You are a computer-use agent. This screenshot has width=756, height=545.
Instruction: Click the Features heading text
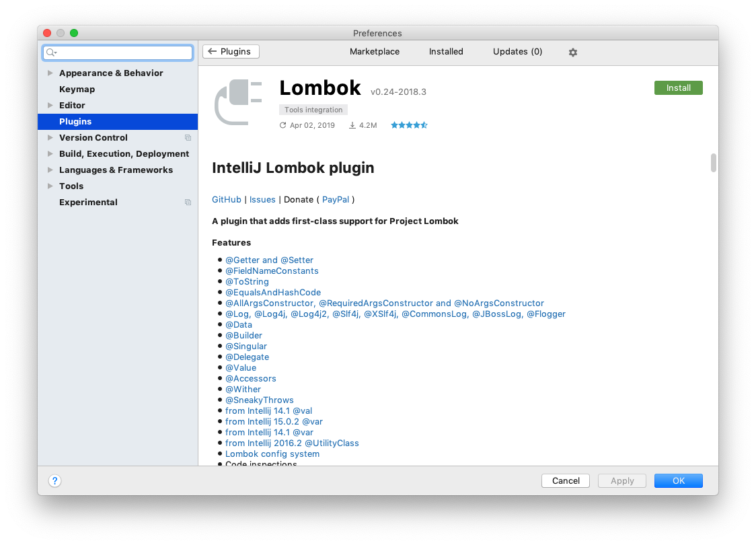[x=231, y=243]
